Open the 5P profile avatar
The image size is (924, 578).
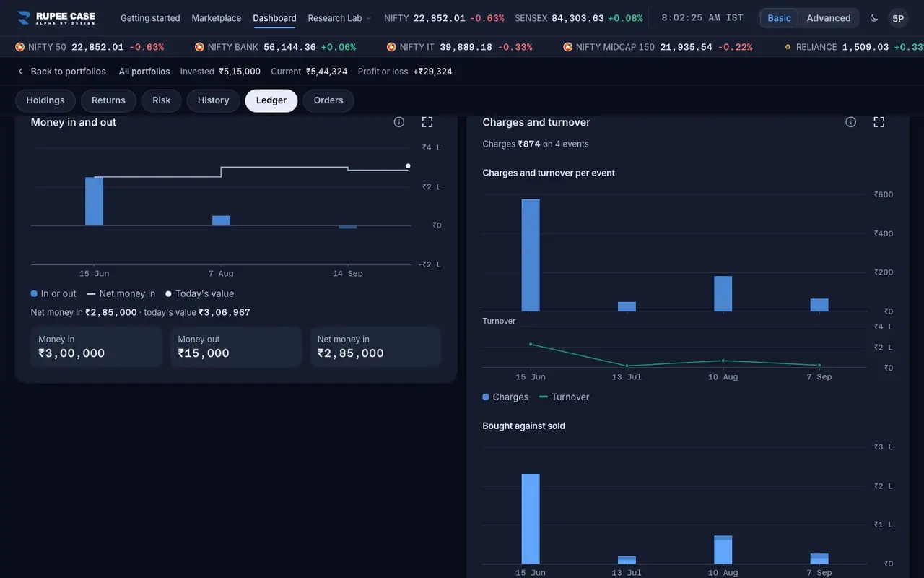(898, 18)
